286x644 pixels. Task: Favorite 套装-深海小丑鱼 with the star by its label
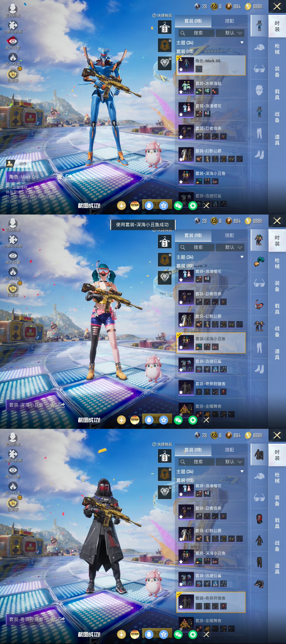52,405
